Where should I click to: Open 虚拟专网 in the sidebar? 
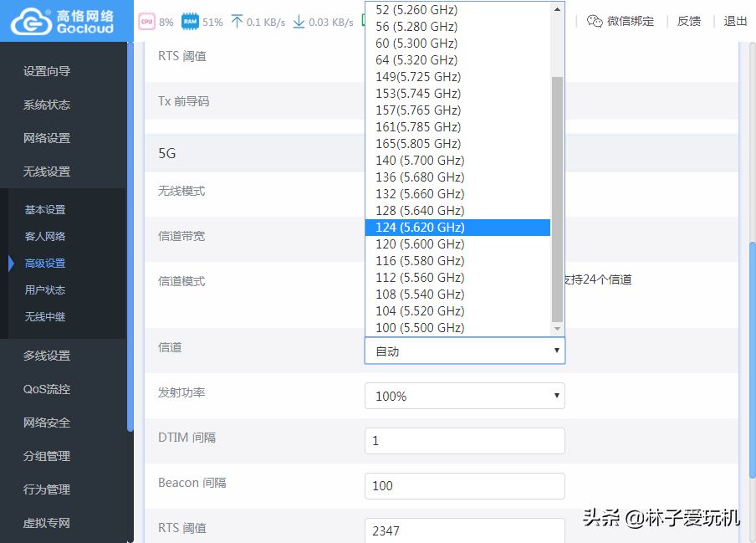point(47,523)
